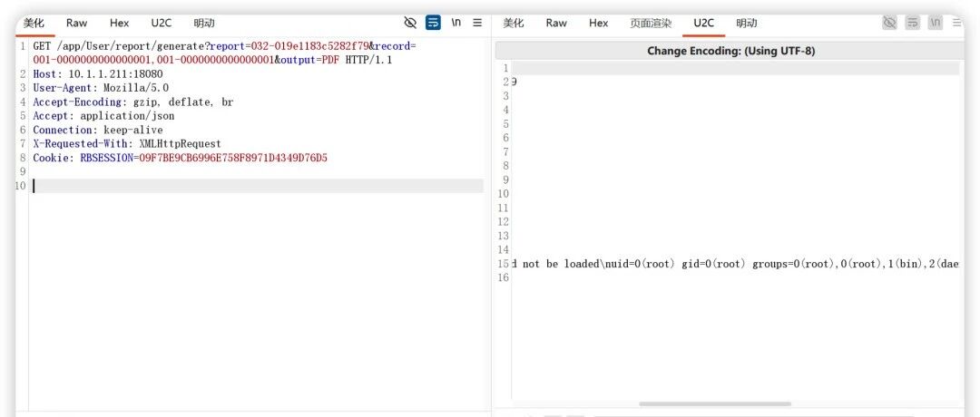Open the response 明动 tab
The image size is (980, 417).
(x=746, y=23)
